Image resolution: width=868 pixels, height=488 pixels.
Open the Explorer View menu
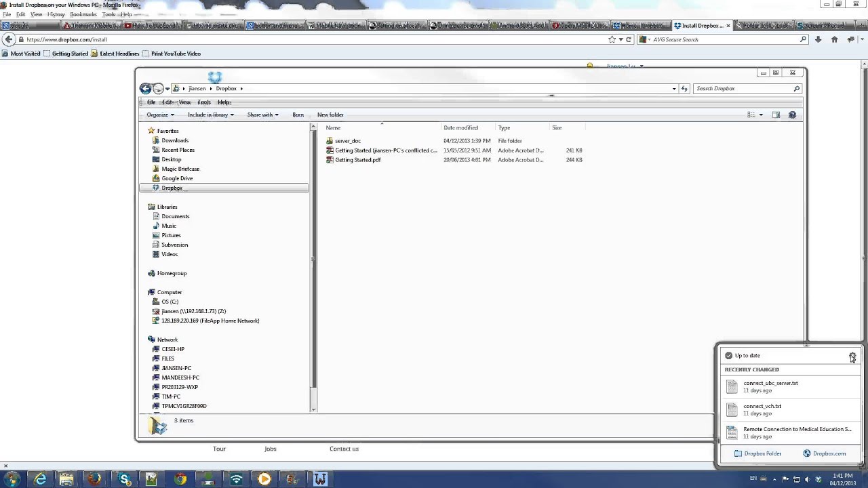click(184, 102)
